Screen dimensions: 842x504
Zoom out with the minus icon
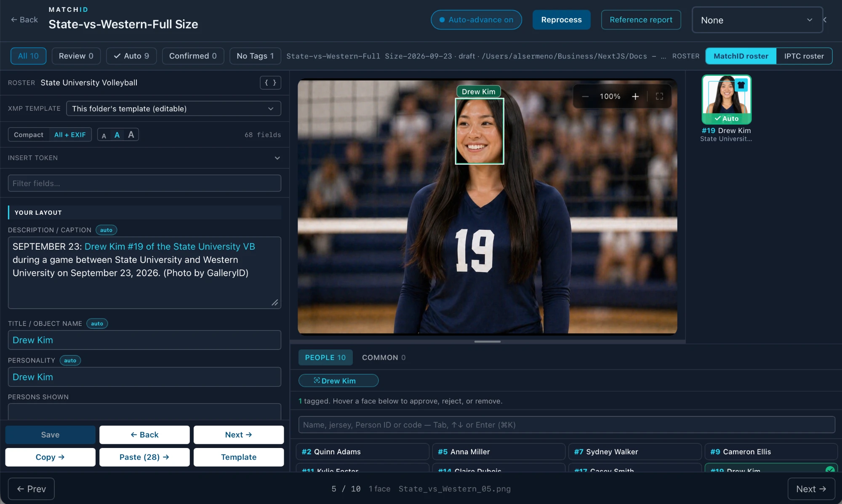coord(585,96)
